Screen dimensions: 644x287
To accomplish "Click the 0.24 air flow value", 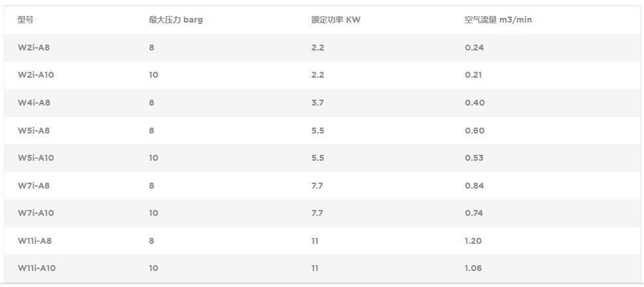I will click(x=474, y=48).
